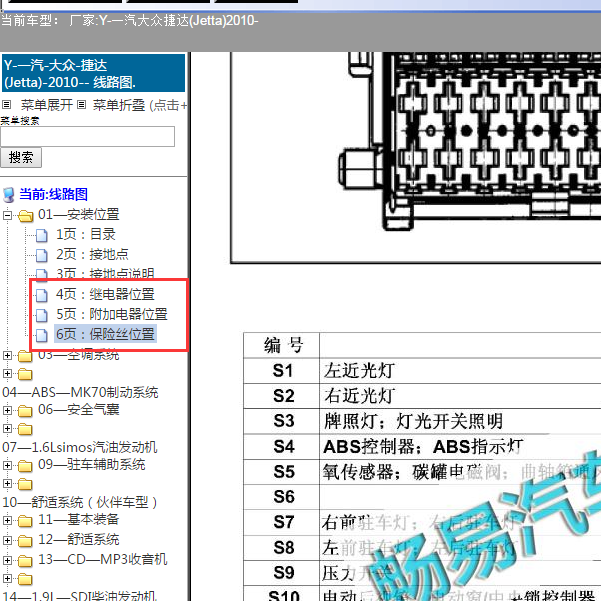The width and height of the screenshot is (601, 601).
Task: Select the 12—舒适系统 label
Action: [79, 540]
